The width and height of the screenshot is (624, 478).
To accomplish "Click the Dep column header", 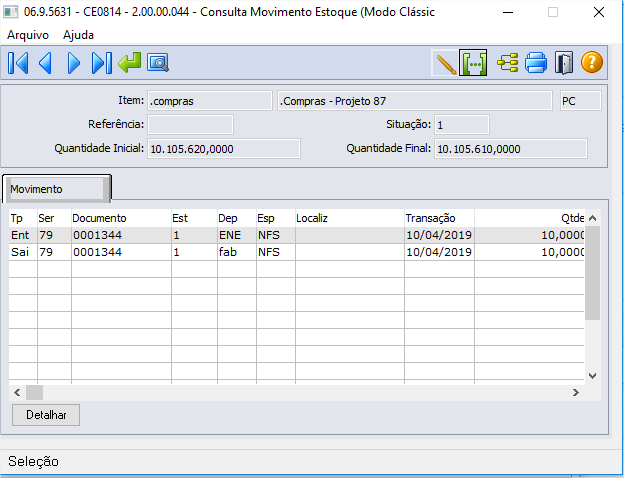I will tap(237, 218).
